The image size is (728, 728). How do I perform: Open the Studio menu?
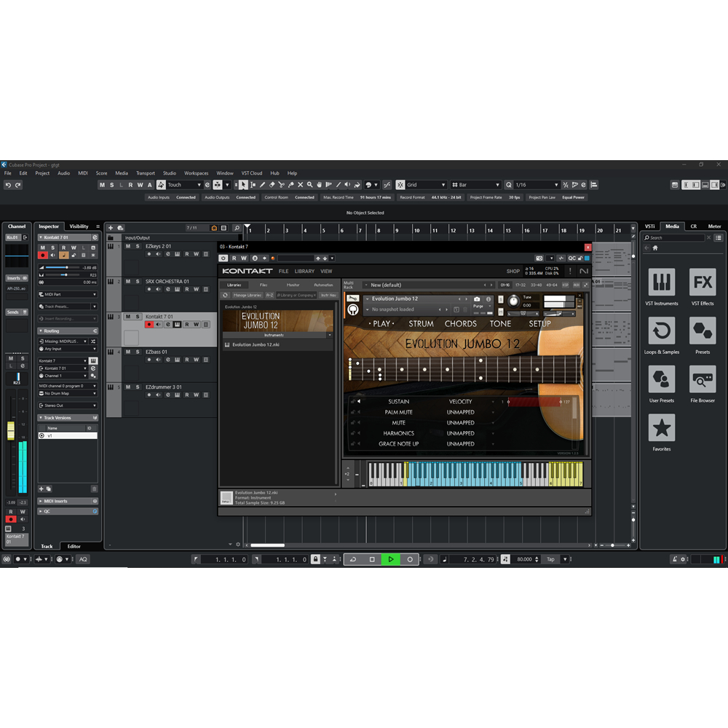[169, 173]
